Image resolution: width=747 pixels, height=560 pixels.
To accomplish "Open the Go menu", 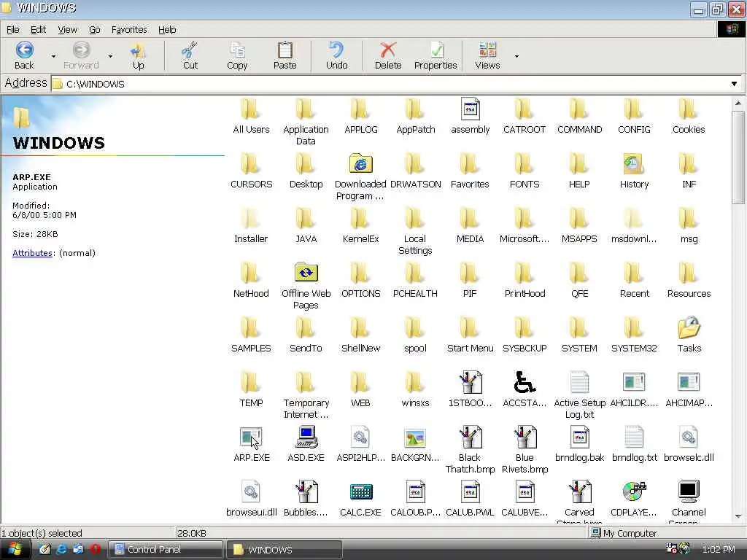I will [94, 29].
